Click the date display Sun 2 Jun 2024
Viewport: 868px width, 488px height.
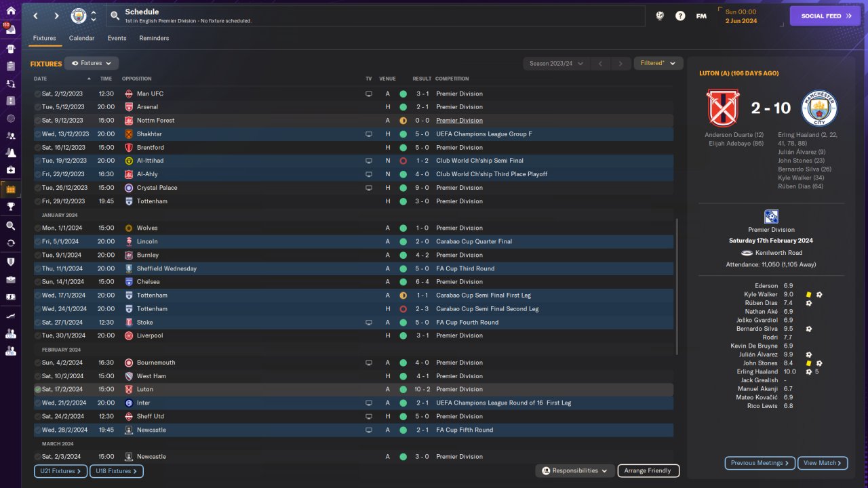(750, 16)
